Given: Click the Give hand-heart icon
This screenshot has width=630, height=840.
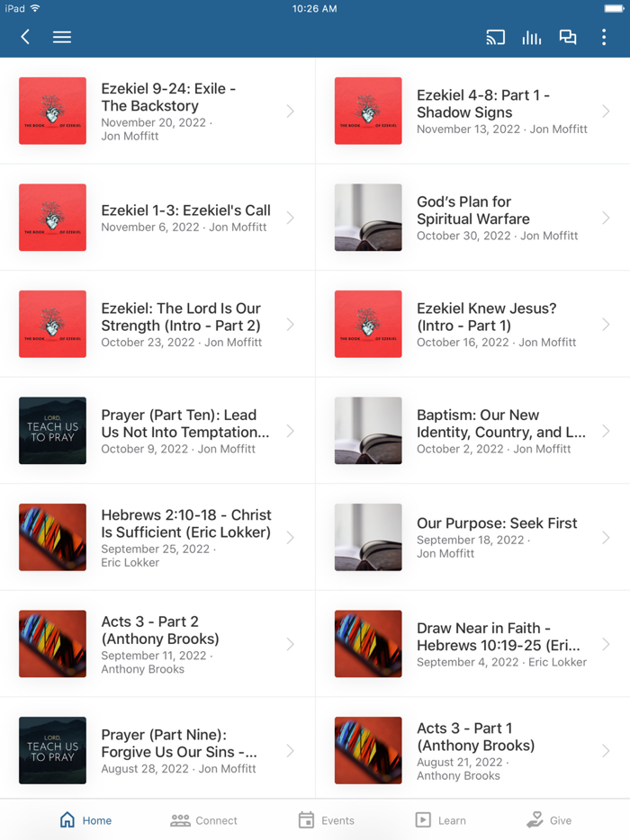Looking at the screenshot, I should click(x=535, y=819).
